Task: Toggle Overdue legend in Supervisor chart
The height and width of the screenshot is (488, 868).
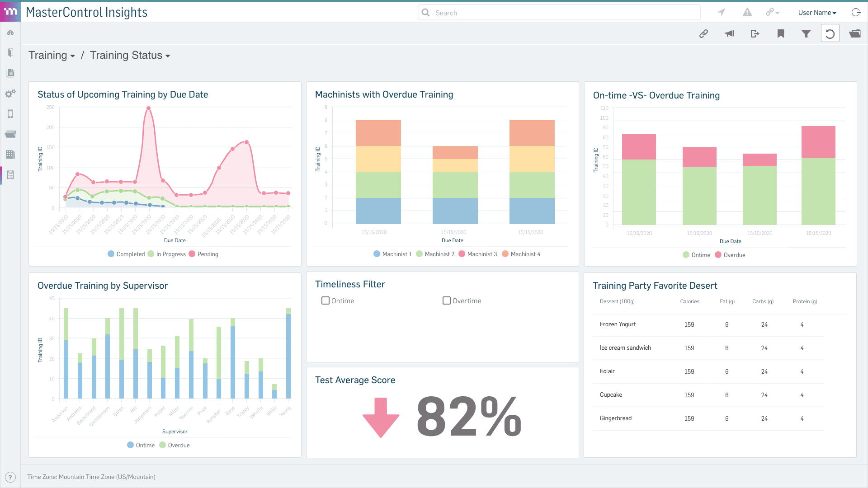Action: coord(174,445)
